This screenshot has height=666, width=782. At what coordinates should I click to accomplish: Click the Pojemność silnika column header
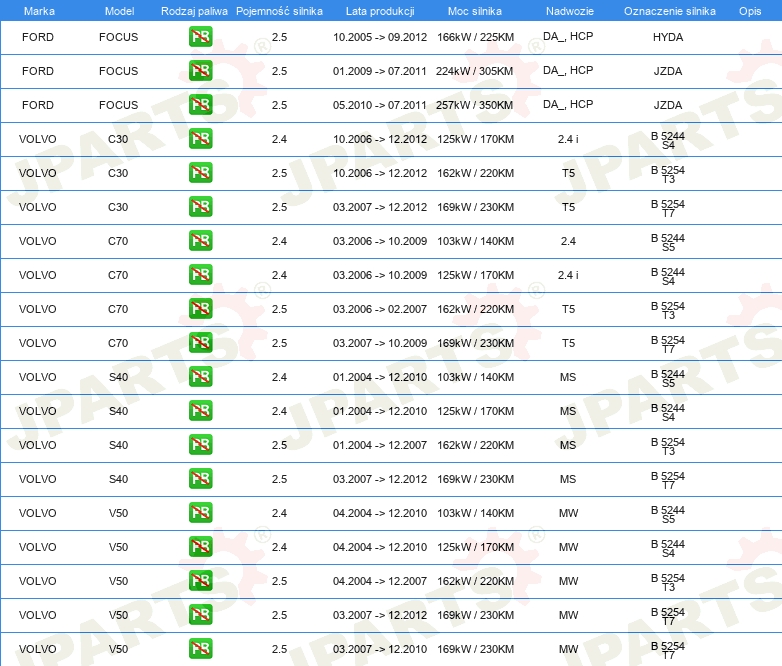point(279,11)
